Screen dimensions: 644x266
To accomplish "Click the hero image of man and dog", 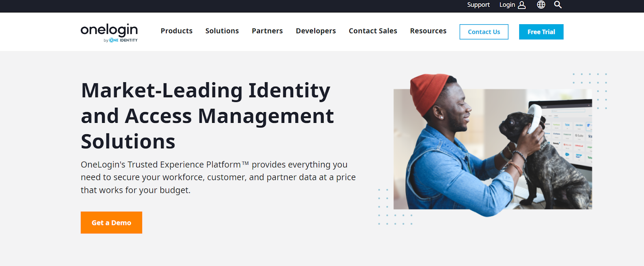I will 493,145.
